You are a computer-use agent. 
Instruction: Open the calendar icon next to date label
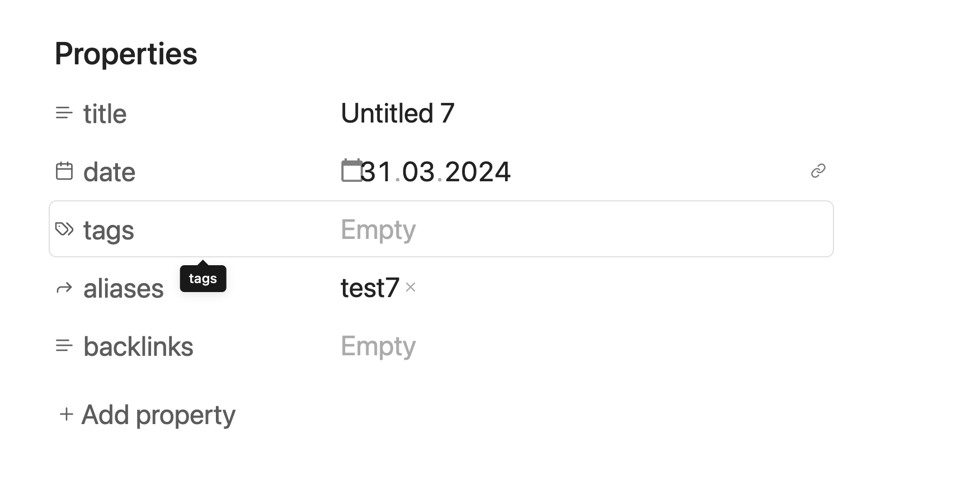click(x=64, y=171)
